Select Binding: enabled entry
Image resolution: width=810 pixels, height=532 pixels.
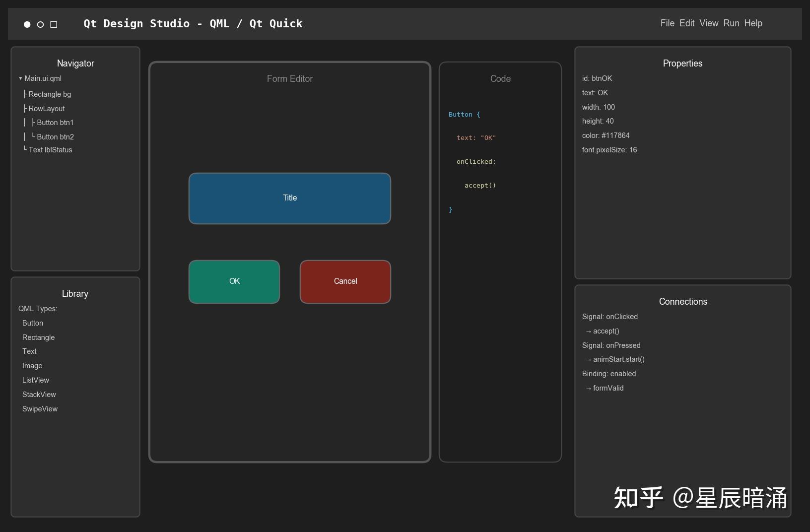point(609,374)
